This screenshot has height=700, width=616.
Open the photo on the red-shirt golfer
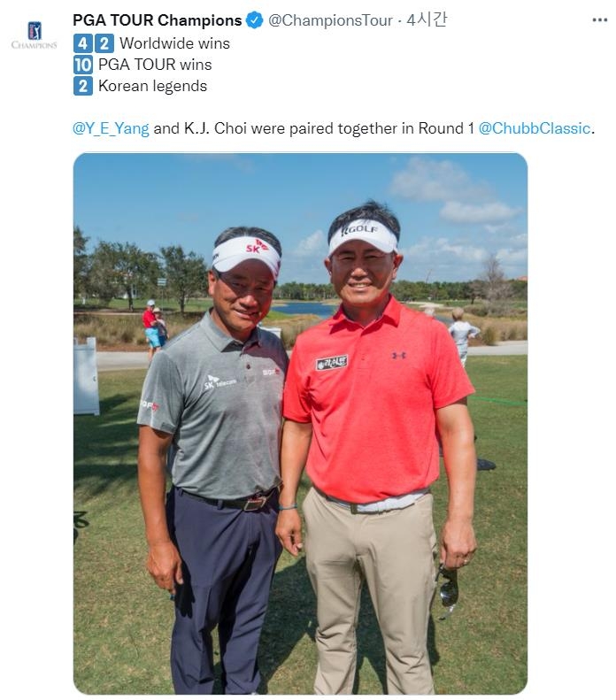point(378,446)
